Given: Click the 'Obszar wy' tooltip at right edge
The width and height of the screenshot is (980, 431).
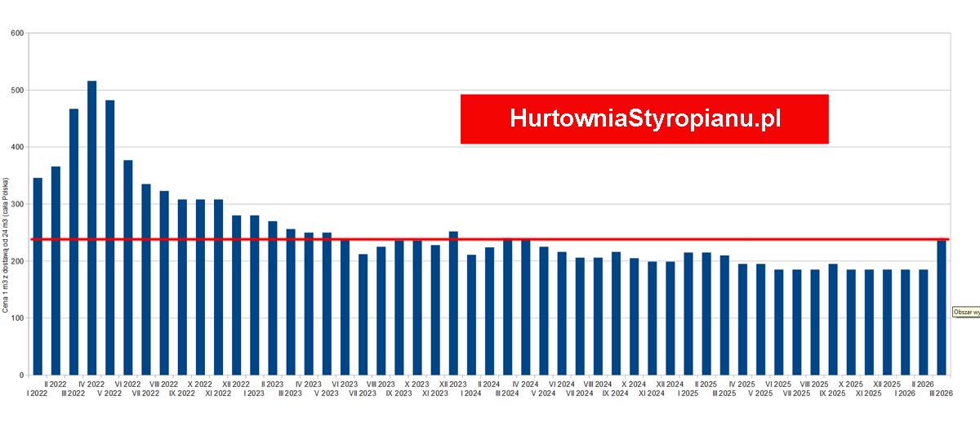Looking at the screenshot, I should pyautogui.click(x=966, y=312).
